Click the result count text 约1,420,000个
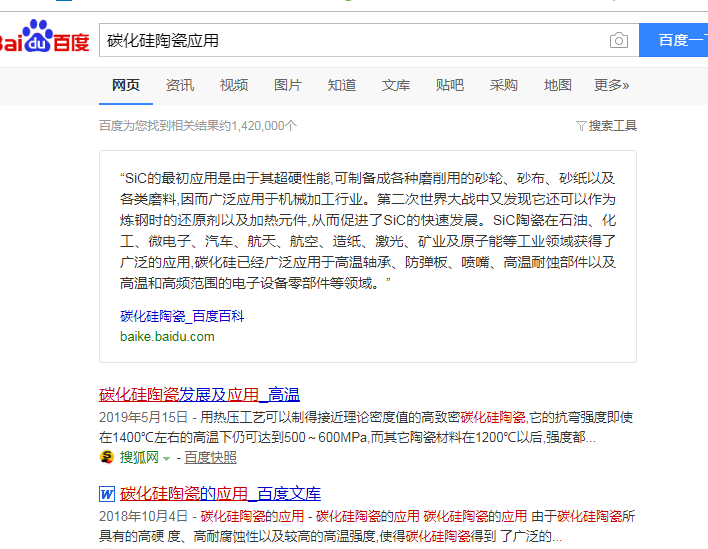This screenshot has height=549, width=708. tap(258, 126)
